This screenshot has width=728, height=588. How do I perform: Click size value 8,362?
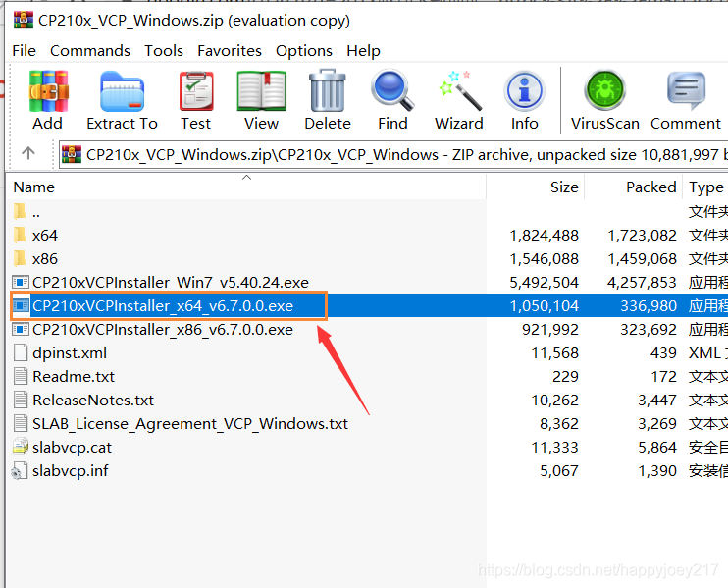coord(559,424)
